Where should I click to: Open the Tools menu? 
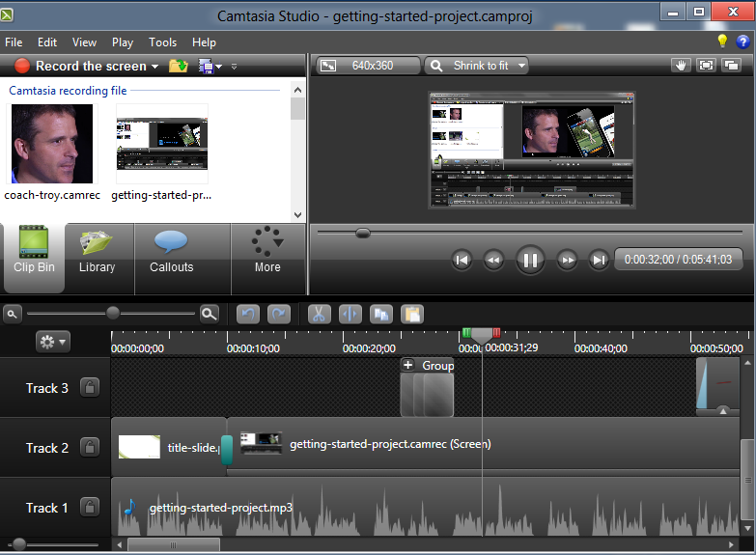pos(162,42)
